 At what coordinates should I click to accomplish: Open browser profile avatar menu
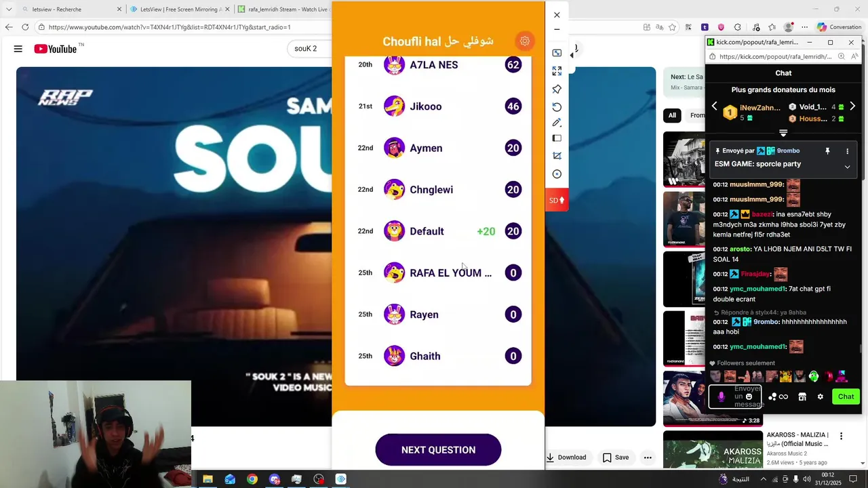pyautogui.click(x=789, y=27)
